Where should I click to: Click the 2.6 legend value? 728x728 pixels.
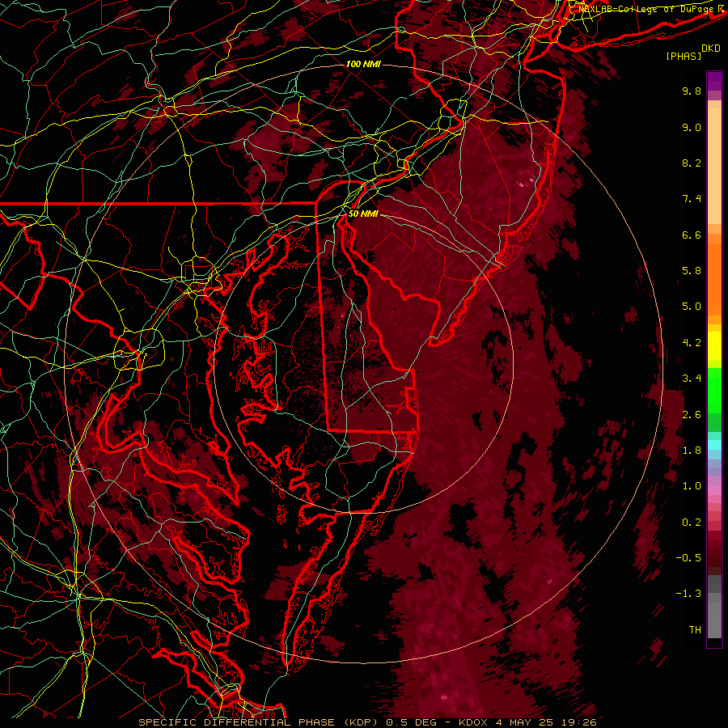coord(692,415)
